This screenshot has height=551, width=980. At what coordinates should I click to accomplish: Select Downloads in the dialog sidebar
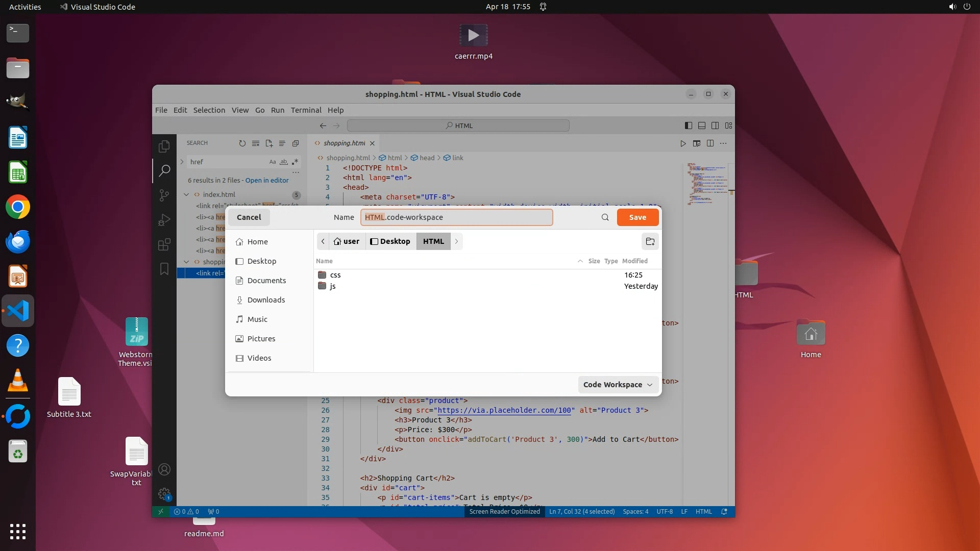pyautogui.click(x=266, y=300)
